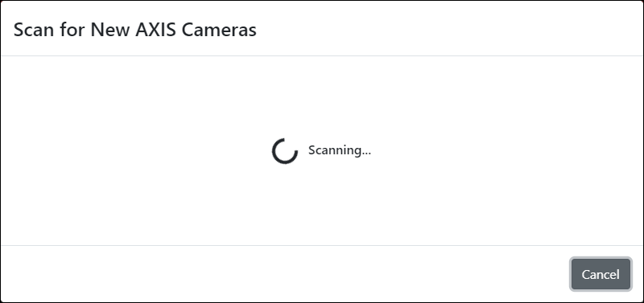Click the 'Scanning...' status text
This screenshot has height=303, width=644.
[x=340, y=150]
